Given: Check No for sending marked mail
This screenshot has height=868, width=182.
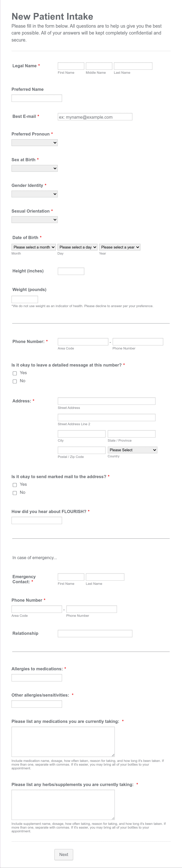Looking at the screenshot, I should tap(14, 493).
